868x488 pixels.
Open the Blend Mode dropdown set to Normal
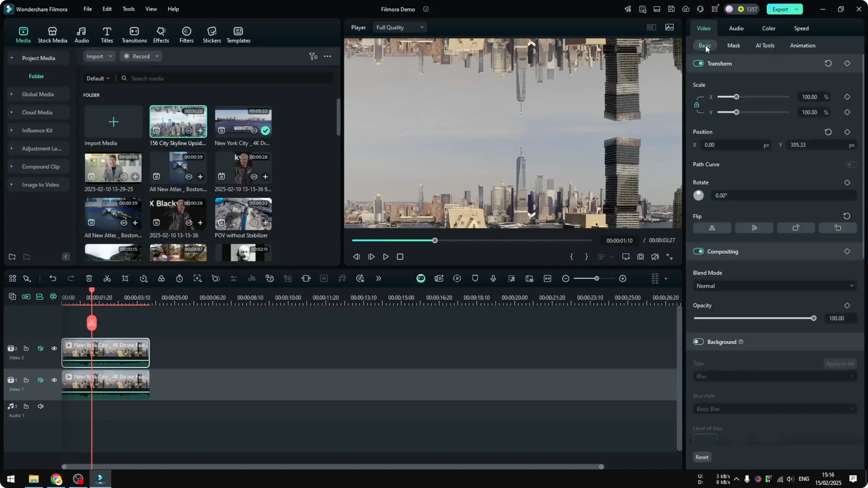pyautogui.click(x=774, y=286)
